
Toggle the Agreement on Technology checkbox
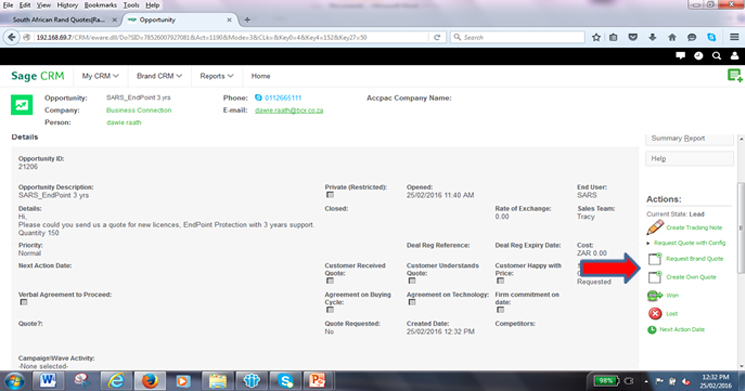coord(412,302)
